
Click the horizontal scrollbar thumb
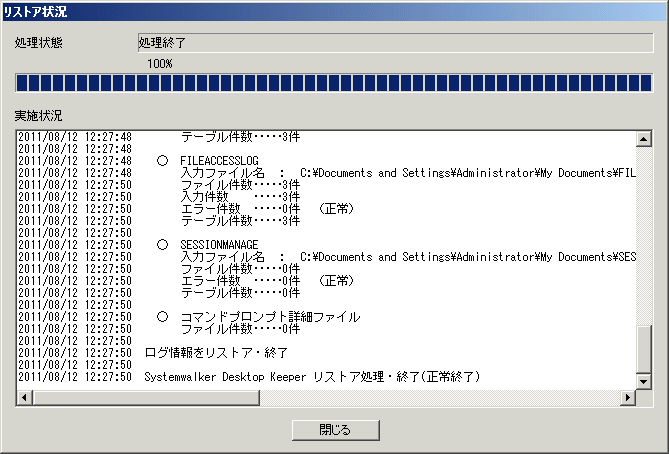tap(146, 398)
